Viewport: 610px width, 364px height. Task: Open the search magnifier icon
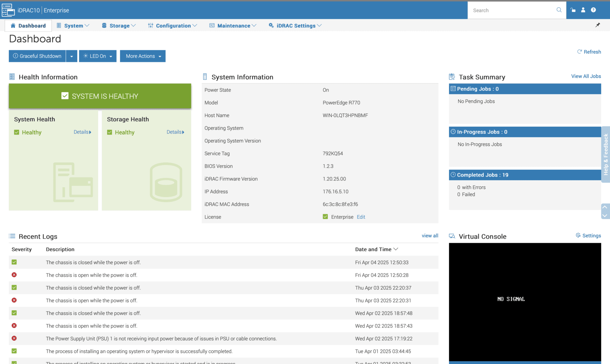coord(559,10)
